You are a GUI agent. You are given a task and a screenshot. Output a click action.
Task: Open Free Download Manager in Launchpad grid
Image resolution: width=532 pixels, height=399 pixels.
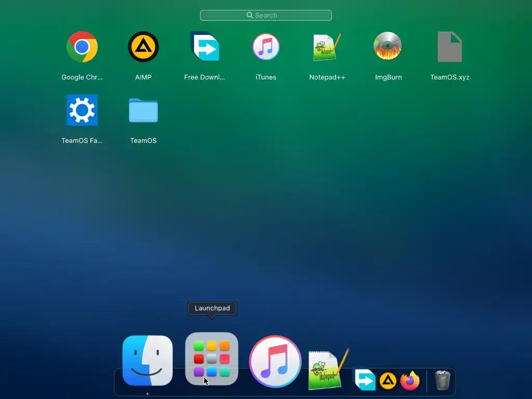point(204,46)
